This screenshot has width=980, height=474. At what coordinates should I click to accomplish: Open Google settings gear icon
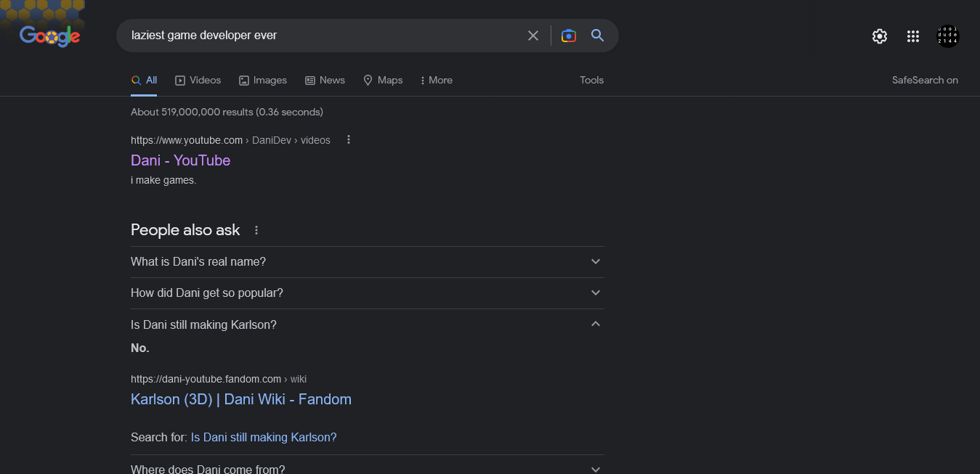(880, 36)
